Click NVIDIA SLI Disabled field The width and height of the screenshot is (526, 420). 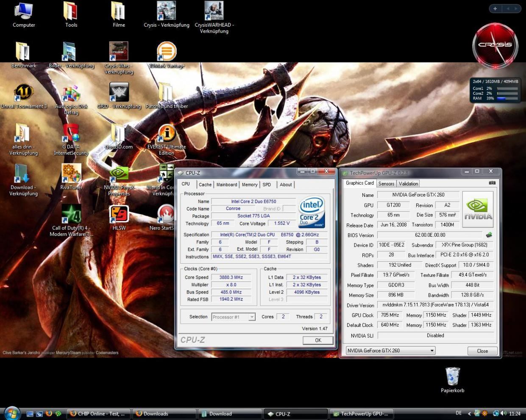(436, 335)
